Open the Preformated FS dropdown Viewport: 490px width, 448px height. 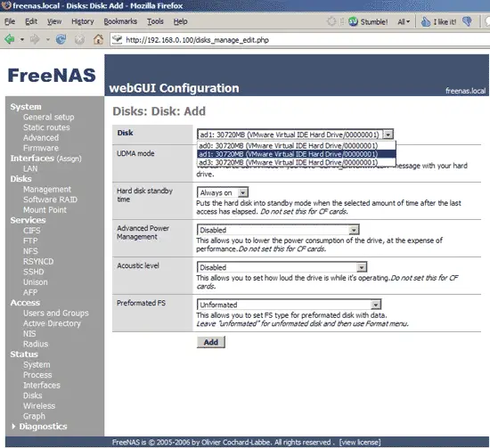[x=375, y=305]
